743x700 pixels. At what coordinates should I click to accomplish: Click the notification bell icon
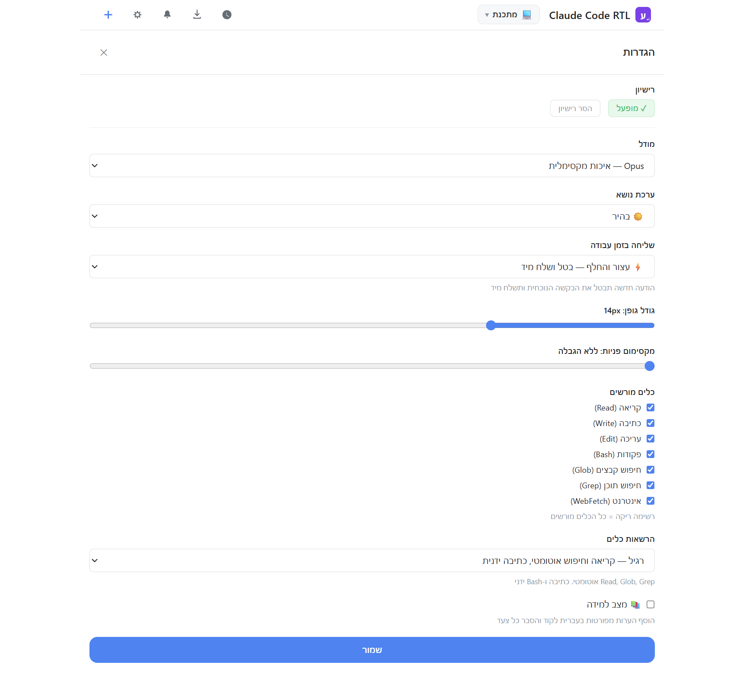click(x=167, y=15)
